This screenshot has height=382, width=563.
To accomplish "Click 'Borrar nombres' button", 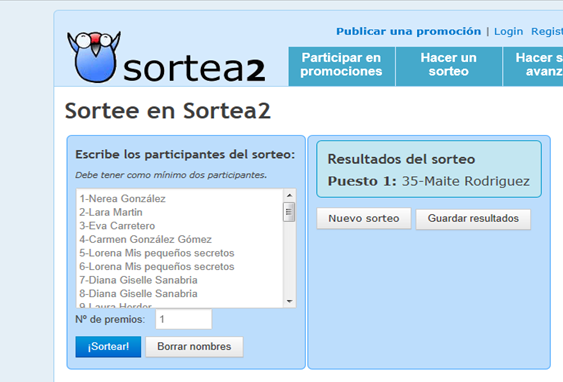I will (194, 346).
